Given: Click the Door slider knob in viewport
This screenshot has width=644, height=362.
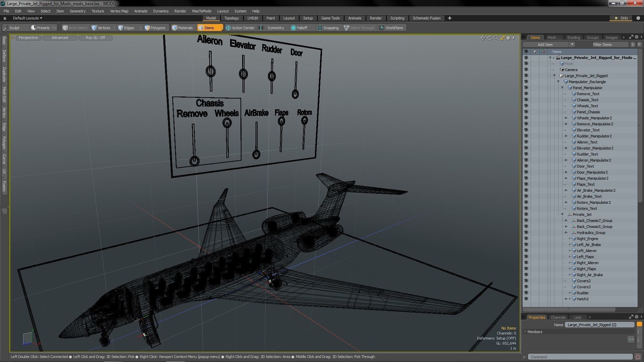Looking at the screenshot, I should tap(295, 94).
